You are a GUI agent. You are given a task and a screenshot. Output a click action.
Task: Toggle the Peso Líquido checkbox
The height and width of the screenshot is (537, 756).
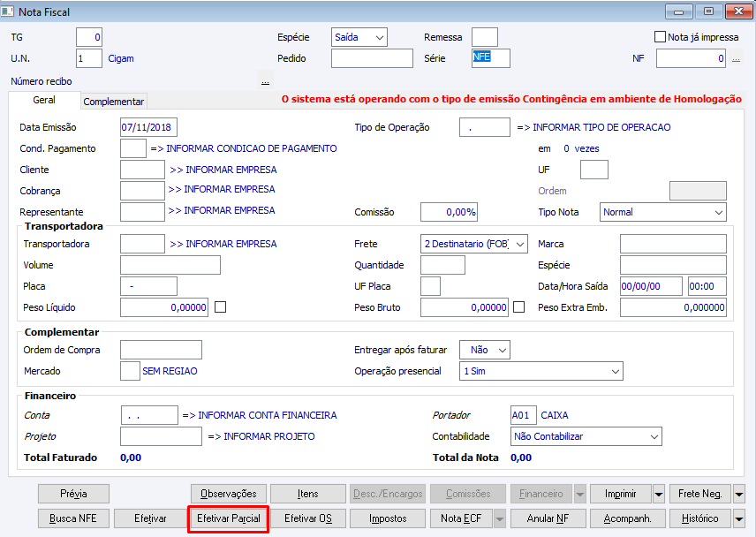(x=220, y=307)
